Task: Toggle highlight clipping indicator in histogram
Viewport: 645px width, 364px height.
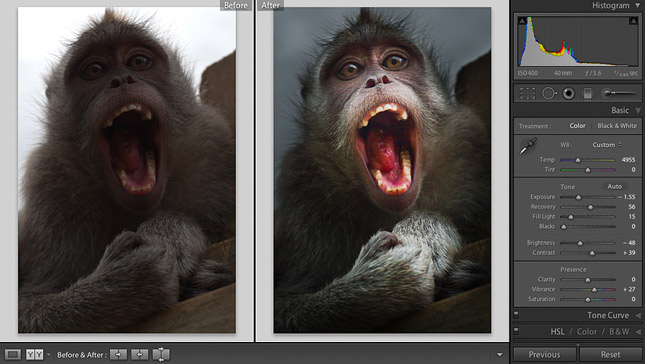Action: 633,21
